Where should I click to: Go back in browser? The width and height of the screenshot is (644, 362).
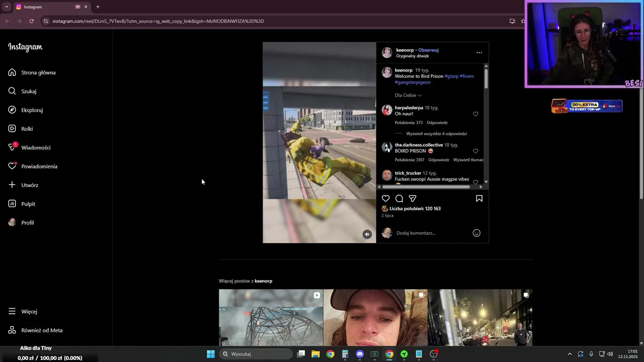coord(7,21)
